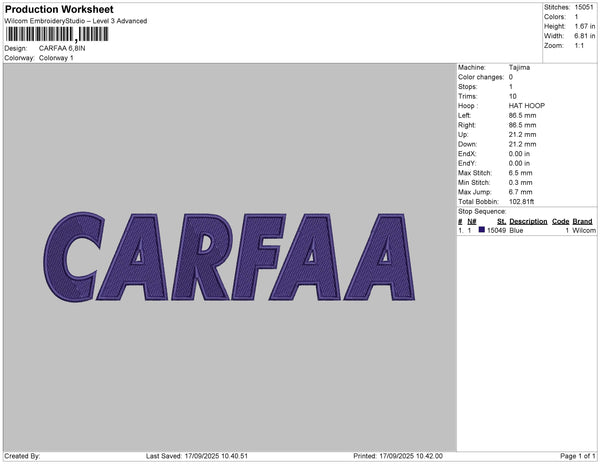Viewport: 600px width, 464px height.
Task: Click the 'Last Saved: 17/09/2025 10.40.51' text
Action: click(x=197, y=456)
